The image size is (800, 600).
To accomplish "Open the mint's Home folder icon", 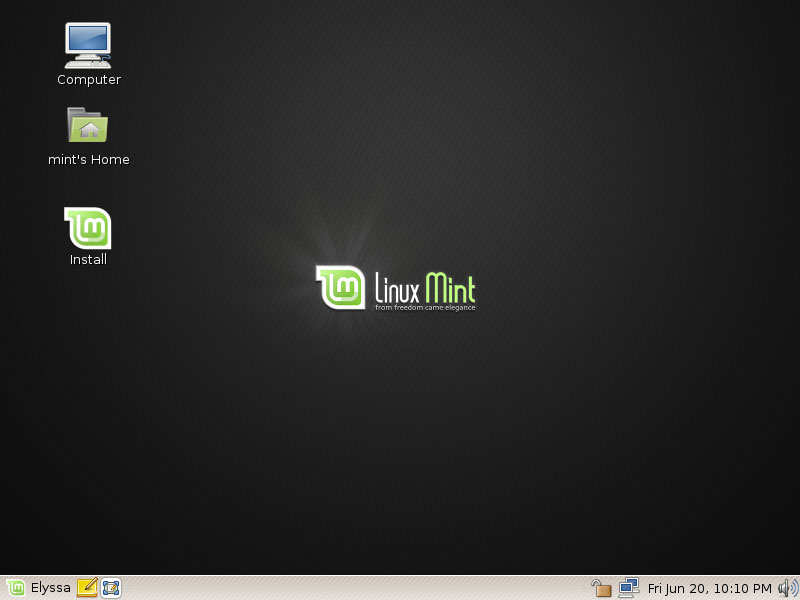I will tap(88, 126).
